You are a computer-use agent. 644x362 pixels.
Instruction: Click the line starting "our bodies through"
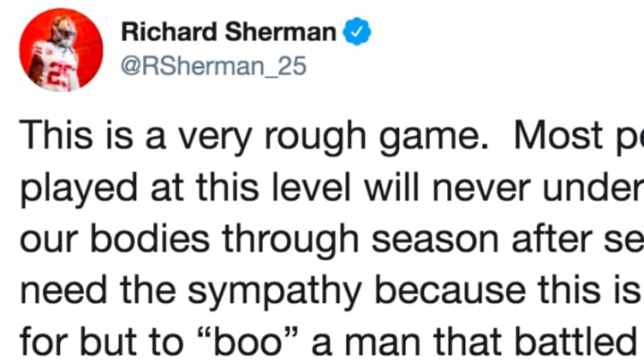point(331,240)
